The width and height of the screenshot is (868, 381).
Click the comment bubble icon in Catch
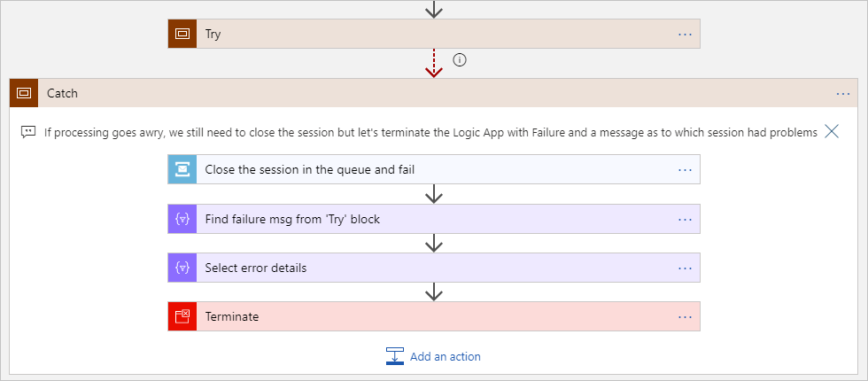click(x=28, y=132)
